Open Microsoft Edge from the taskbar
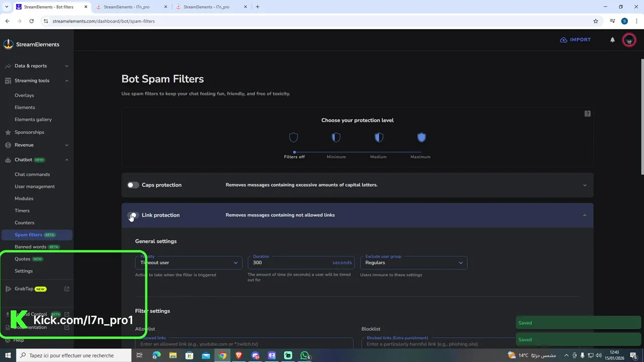The height and width of the screenshot is (362, 644). 156,355
